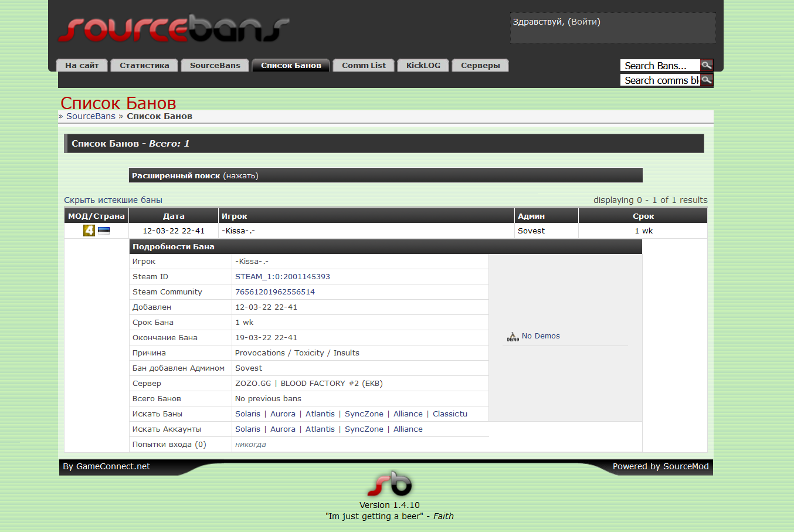Switch to the Comm List tab
Screen dimensions: 794x532
pyautogui.click(x=364, y=66)
